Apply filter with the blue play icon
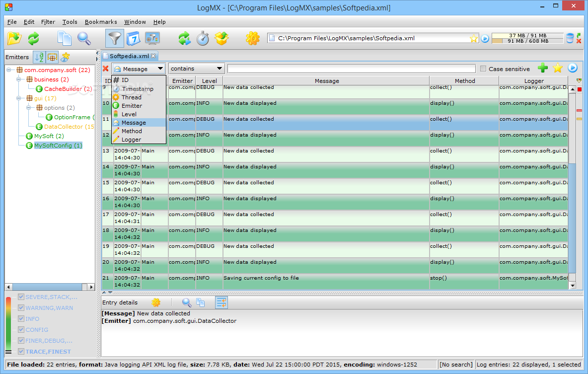The image size is (588, 374). [572, 68]
